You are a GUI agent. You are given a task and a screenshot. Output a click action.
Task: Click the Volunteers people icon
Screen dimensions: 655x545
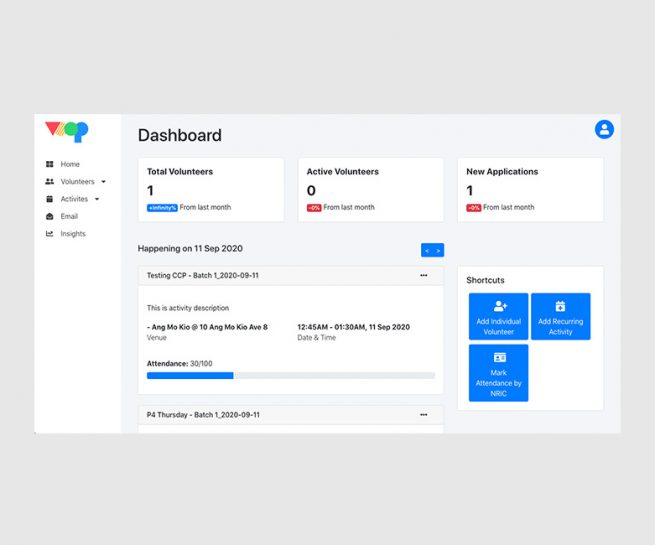click(x=49, y=182)
